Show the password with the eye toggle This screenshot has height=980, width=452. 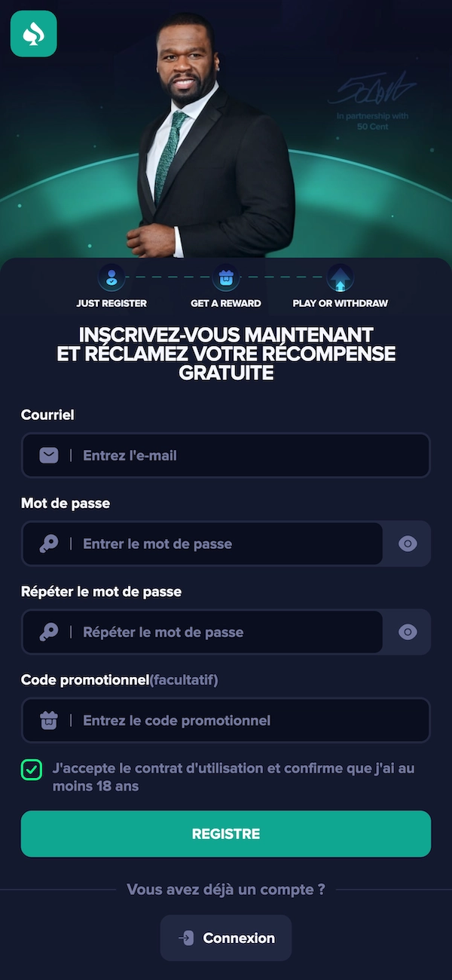click(x=408, y=544)
